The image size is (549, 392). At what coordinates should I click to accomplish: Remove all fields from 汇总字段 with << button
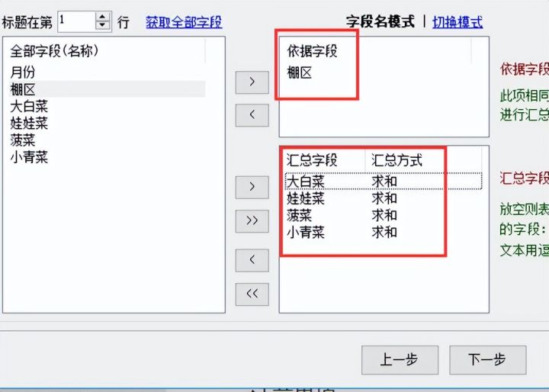[x=252, y=294]
